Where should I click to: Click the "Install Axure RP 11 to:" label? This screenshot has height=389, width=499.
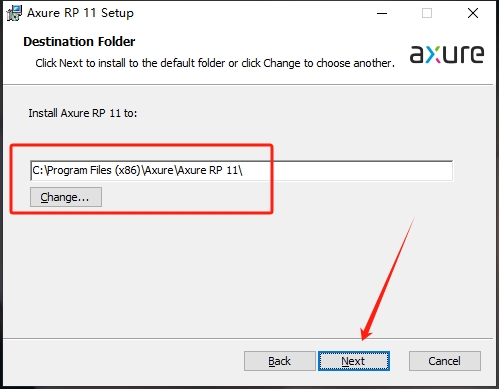point(83,113)
